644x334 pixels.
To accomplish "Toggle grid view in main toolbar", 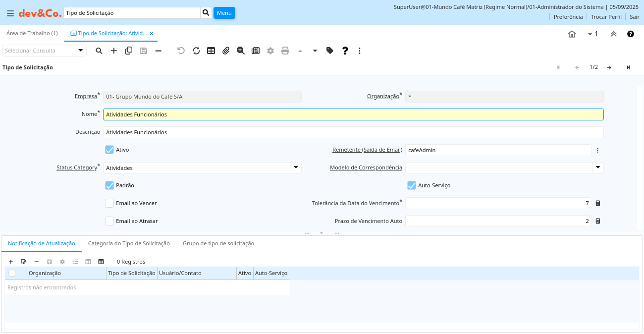I will point(211,51).
